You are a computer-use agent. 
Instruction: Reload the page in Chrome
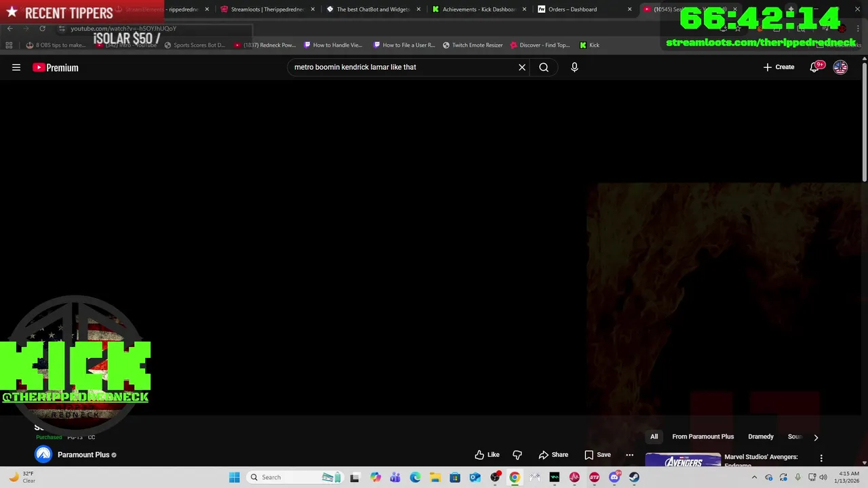(42, 28)
